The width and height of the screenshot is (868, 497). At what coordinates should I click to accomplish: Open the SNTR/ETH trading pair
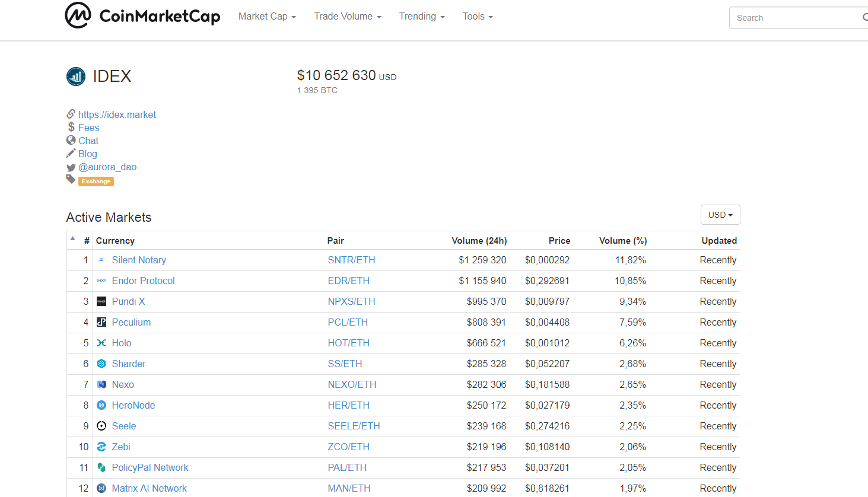[x=352, y=260]
